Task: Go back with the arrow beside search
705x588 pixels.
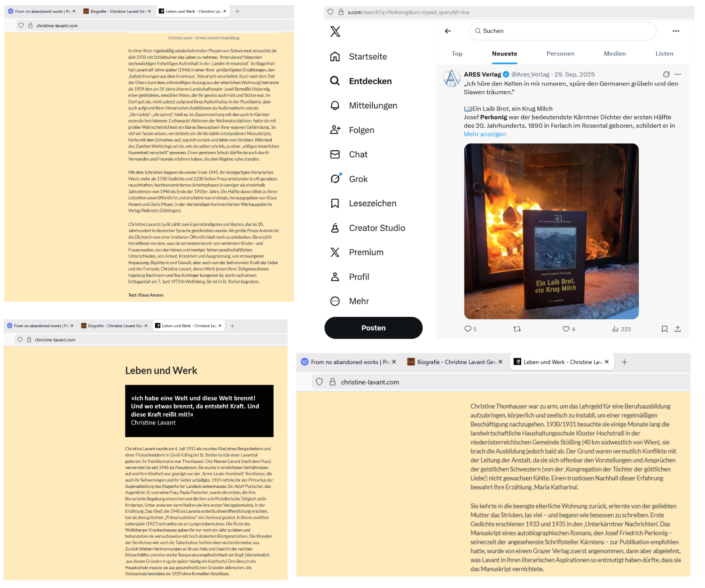Action: [448, 31]
